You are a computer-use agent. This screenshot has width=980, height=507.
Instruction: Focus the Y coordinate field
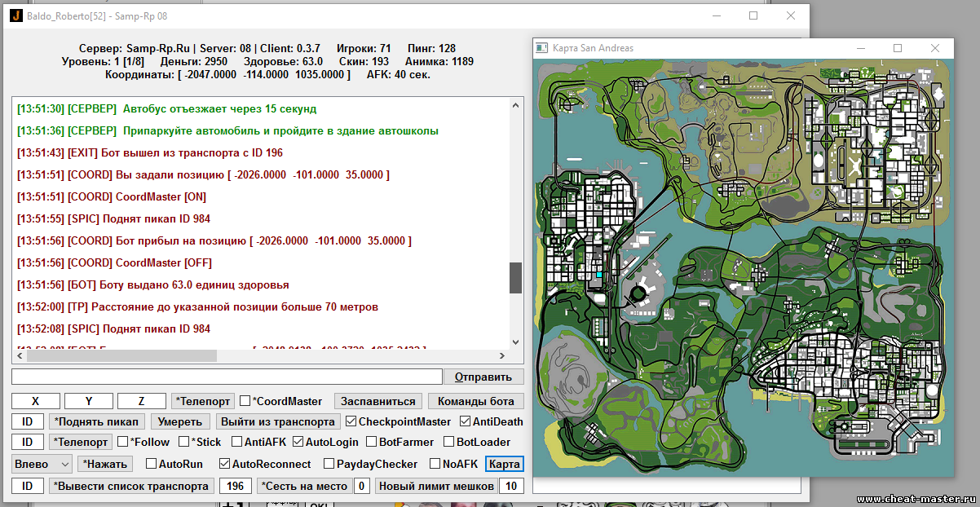click(88, 401)
